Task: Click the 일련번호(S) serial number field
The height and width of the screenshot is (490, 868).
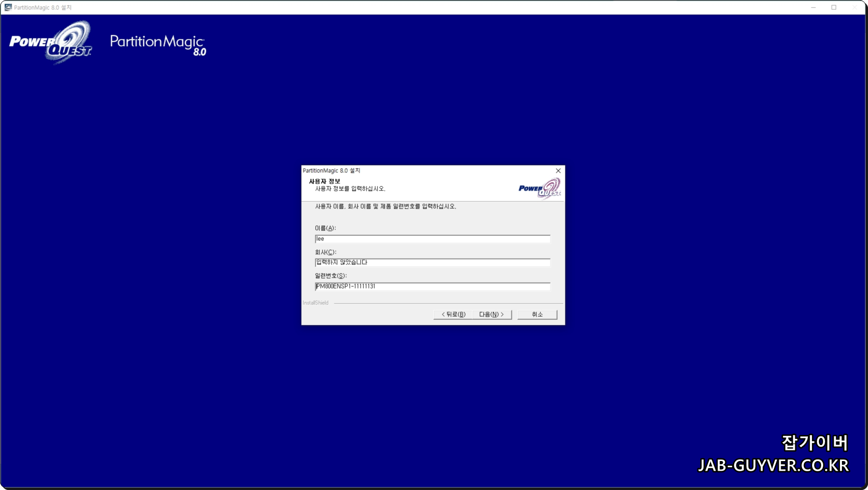Action: tap(433, 286)
